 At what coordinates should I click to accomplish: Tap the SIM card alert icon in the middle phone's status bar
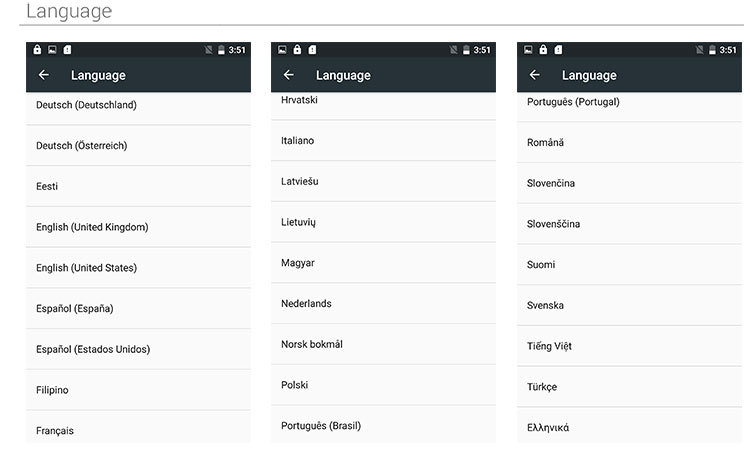[312, 50]
